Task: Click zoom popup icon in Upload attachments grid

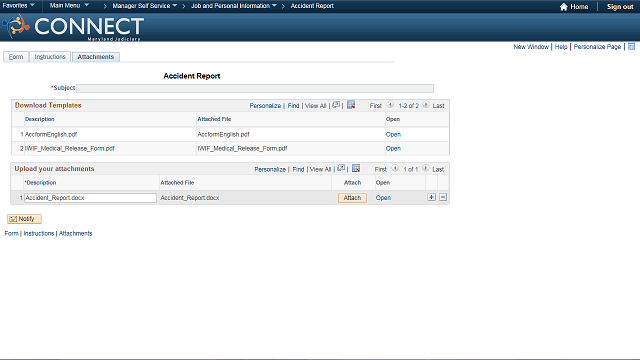Action: (341, 168)
